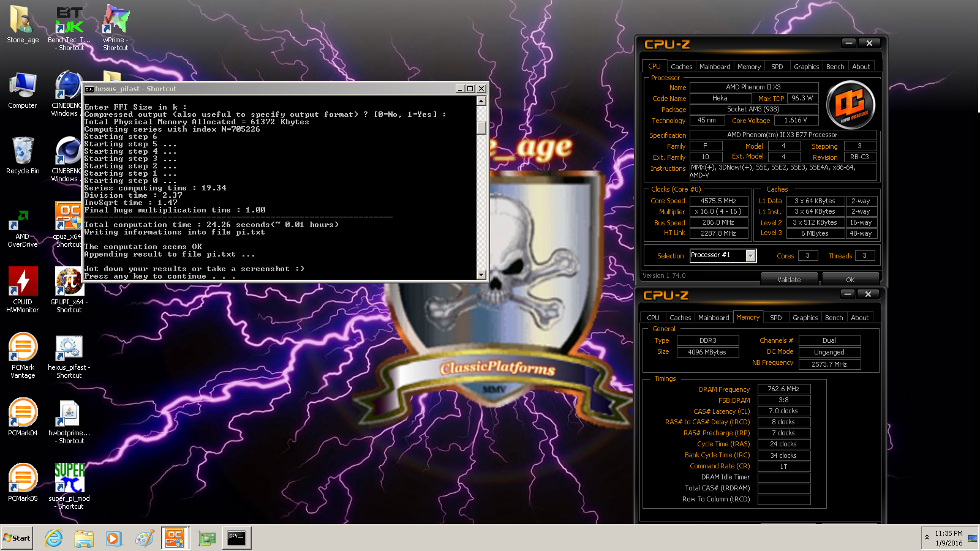The image size is (980, 551).
Task: Click the name field AMD Phenom II X3
Action: click(754, 87)
